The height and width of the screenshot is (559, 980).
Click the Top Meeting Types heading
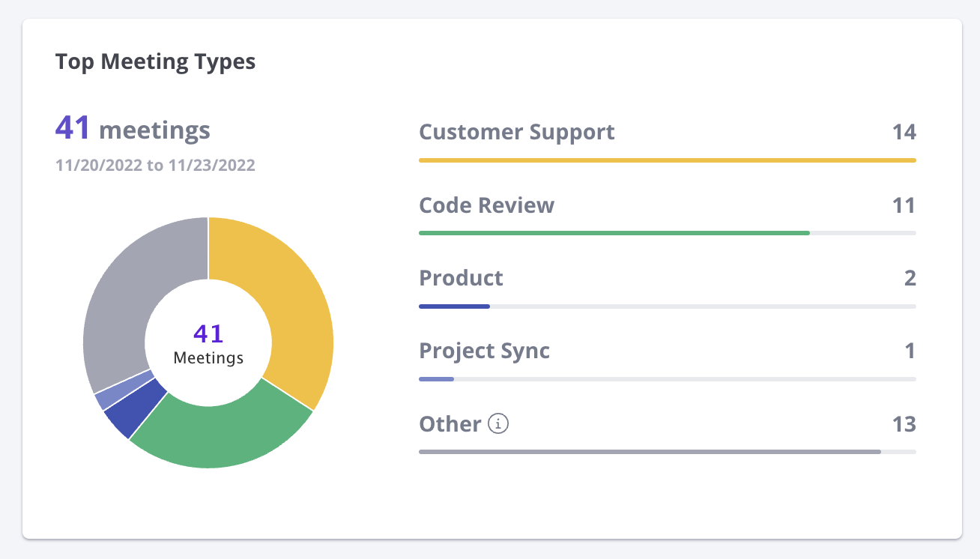[x=155, y=61]
